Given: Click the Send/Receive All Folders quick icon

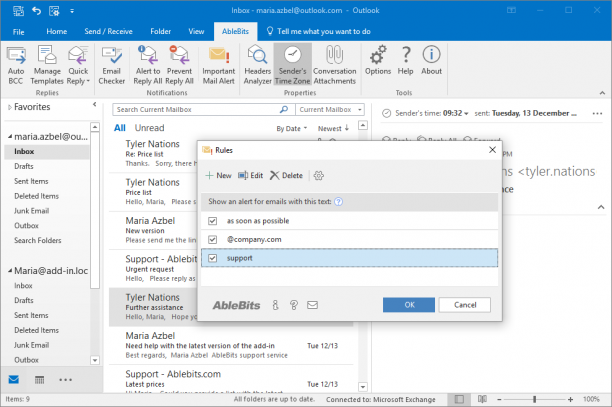Looking at the screenshot, I should tap(18, 11).
